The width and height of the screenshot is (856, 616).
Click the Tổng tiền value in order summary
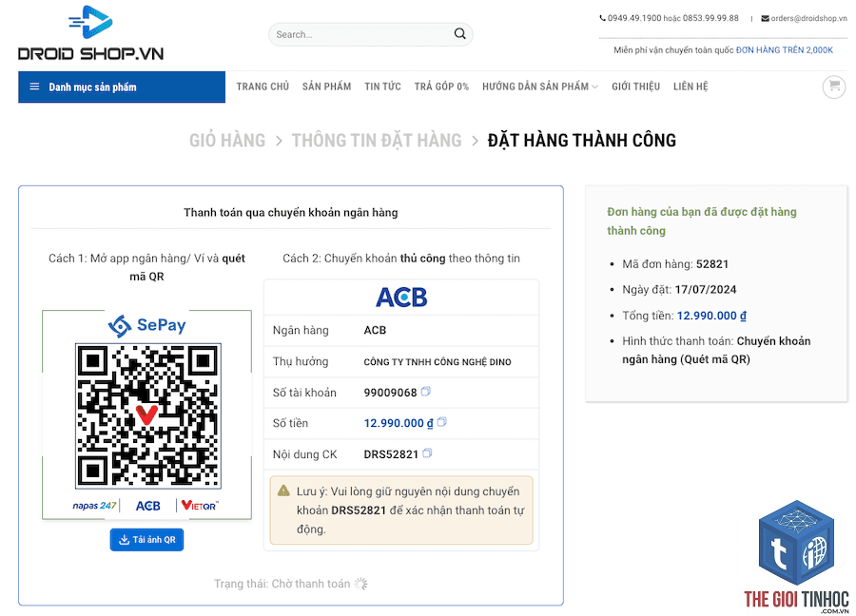point(711,316)
